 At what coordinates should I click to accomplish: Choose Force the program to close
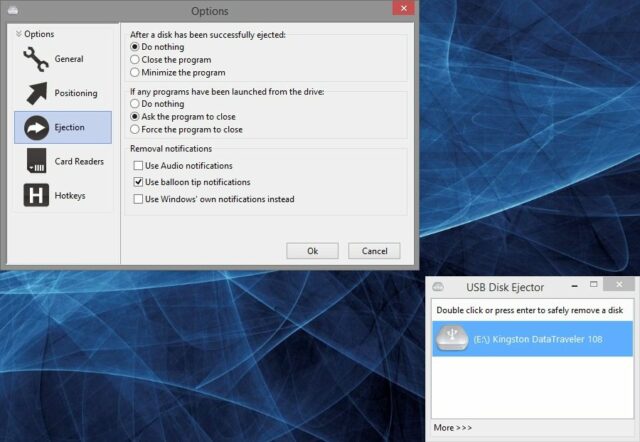[135, 130]
